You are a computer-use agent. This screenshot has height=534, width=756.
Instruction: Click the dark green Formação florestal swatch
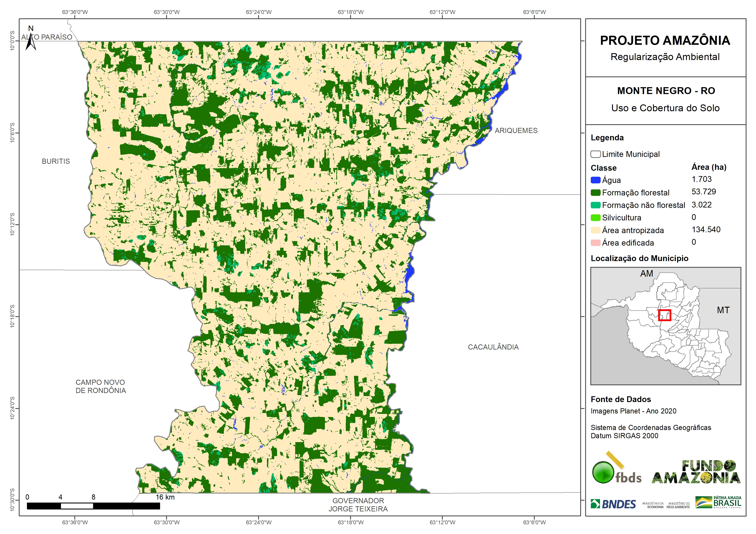pyautogui.click(x=595, y=193)
